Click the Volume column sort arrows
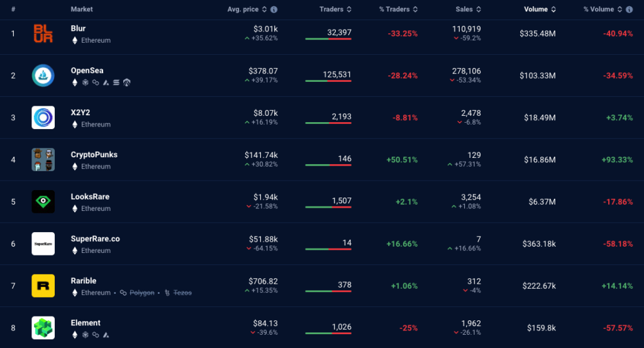This screenshot has width=644, height=348. 553,9
